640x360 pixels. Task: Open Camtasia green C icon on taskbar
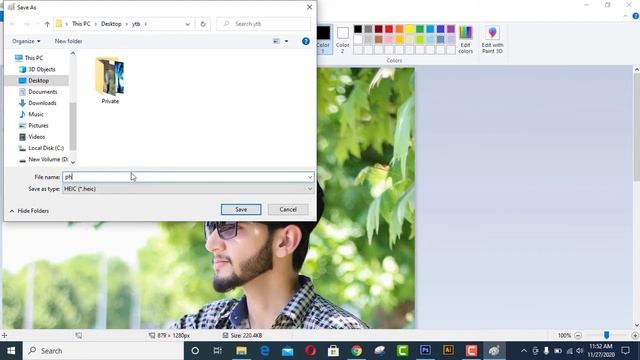[402, 351]
